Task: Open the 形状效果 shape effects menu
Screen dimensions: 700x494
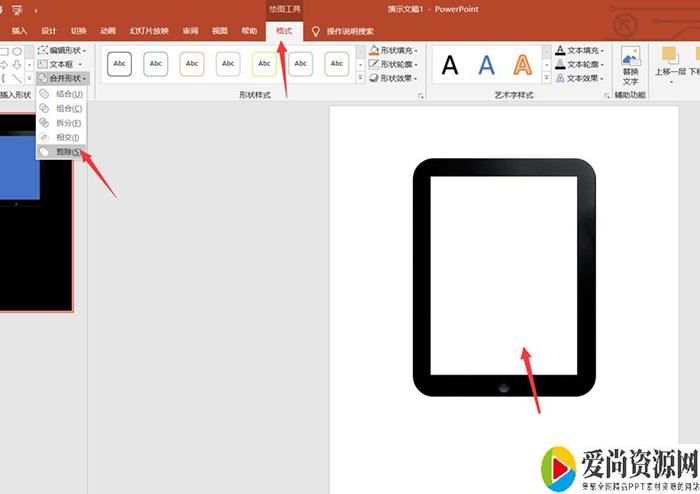Action: [x=393, y=78]
